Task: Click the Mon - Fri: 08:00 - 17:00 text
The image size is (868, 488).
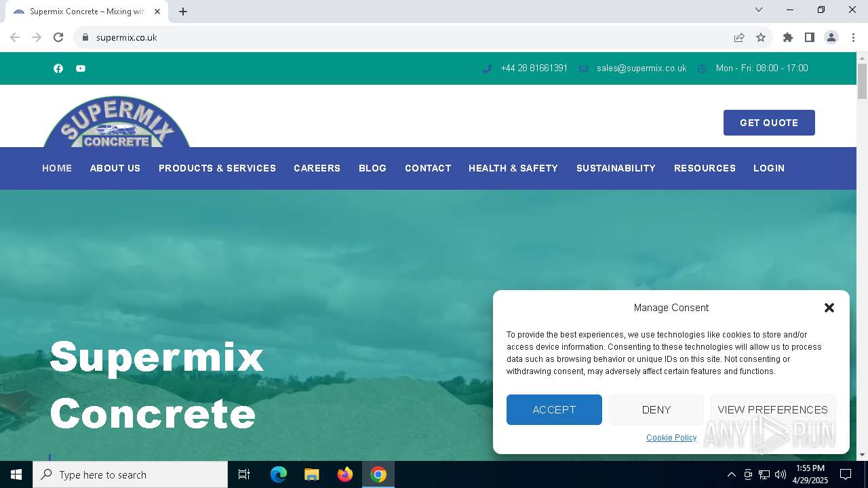Action: click(762, 68)
